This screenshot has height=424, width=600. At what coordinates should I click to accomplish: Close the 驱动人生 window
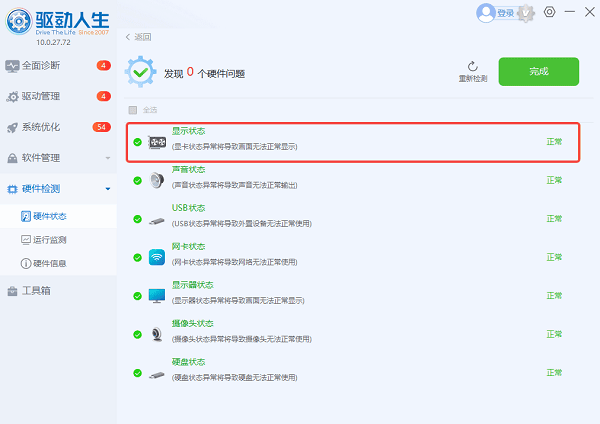pyautogui.click(x=590, y=12)
